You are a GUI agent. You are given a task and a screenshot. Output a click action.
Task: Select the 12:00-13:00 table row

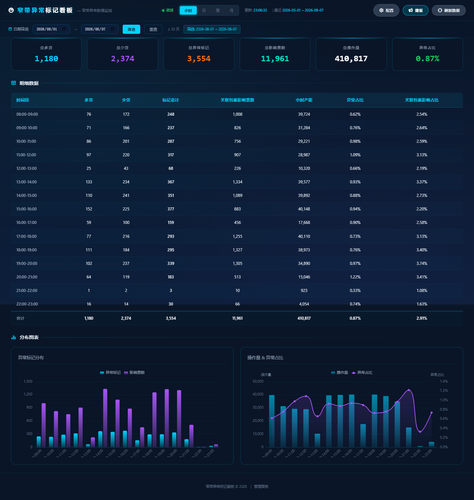pyautogui.click(x=237, y=168)
